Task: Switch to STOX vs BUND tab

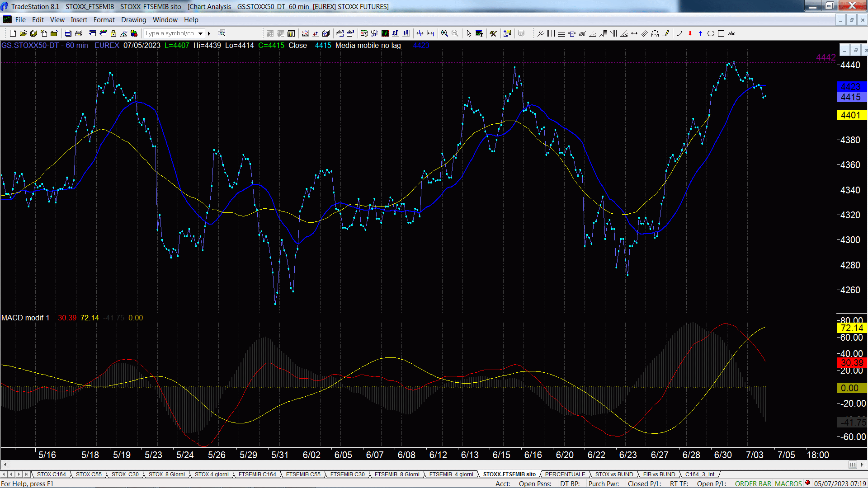Action: [614, 474]
